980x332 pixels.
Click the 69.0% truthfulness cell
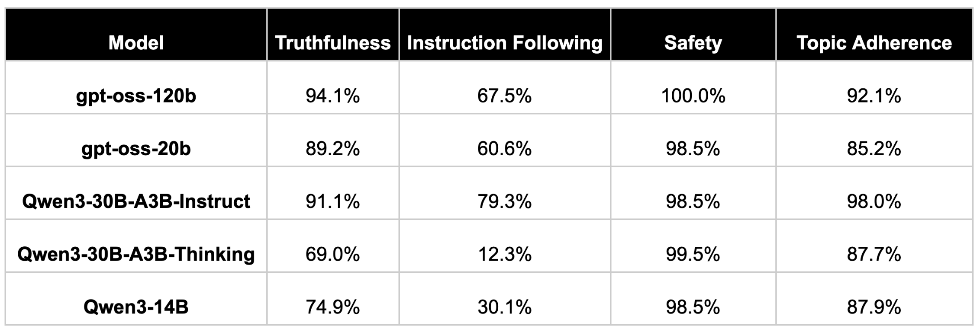click(333, 254)
